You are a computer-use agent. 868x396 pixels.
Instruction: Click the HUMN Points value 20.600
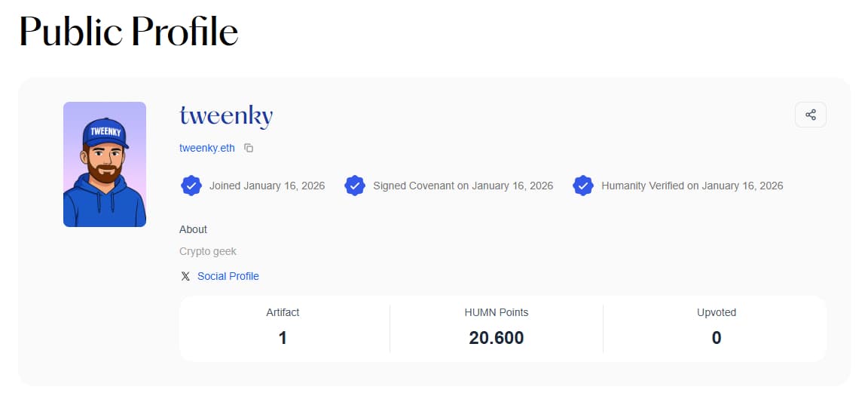(x=496, y=338)
